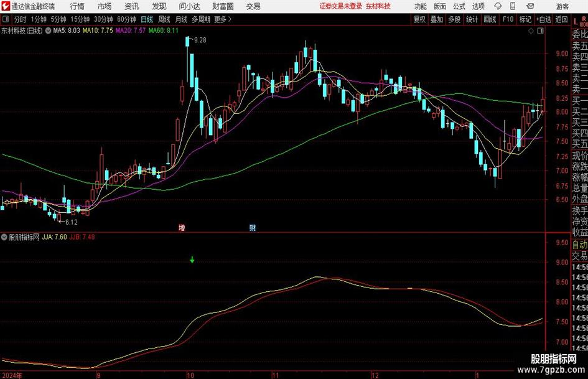Switch to the 月线 monthly tab
Screen dimensions: 588x379
click(182, 19)
